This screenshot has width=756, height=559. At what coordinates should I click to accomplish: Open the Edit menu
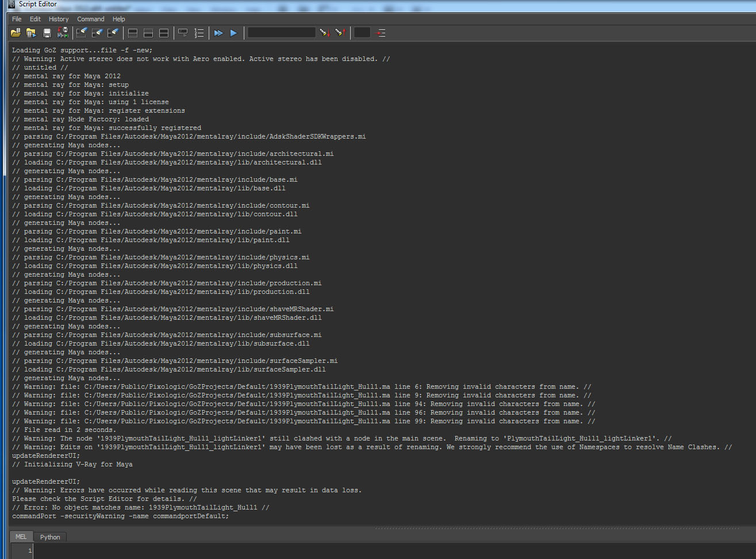[35, 19]
